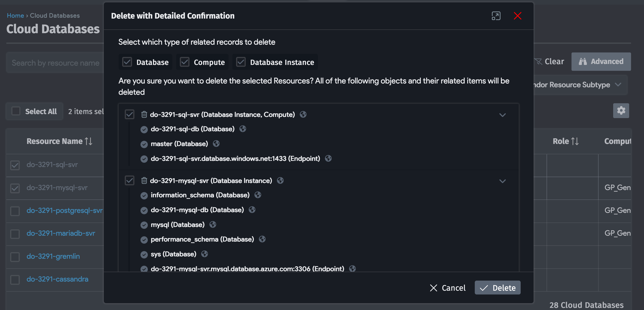The height and width of the screenshot is (310, 644).
Task: Click globe icon beside sys (Database)
Action: point(205,254)
